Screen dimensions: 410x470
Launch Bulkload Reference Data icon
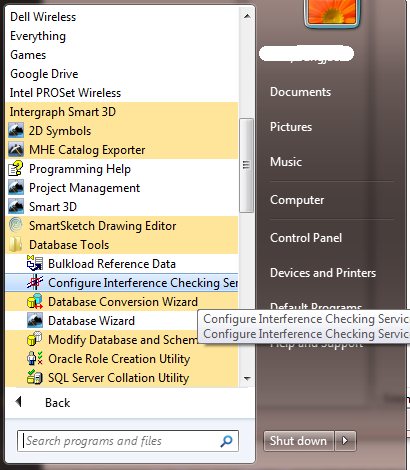[35, 264]
